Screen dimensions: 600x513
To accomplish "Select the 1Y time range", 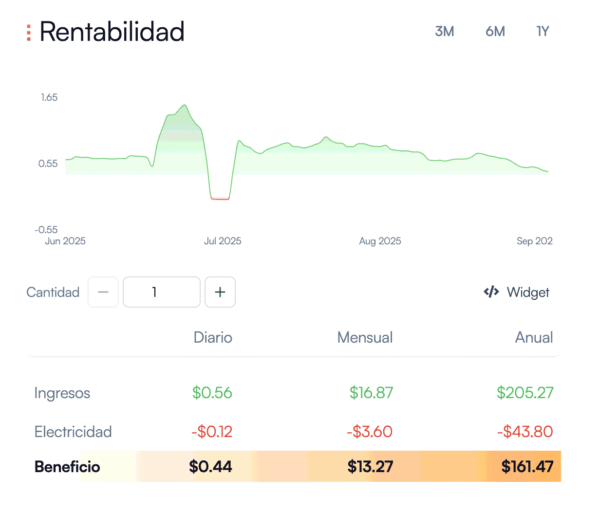I will pyautogui.click(x=543, y=31).
